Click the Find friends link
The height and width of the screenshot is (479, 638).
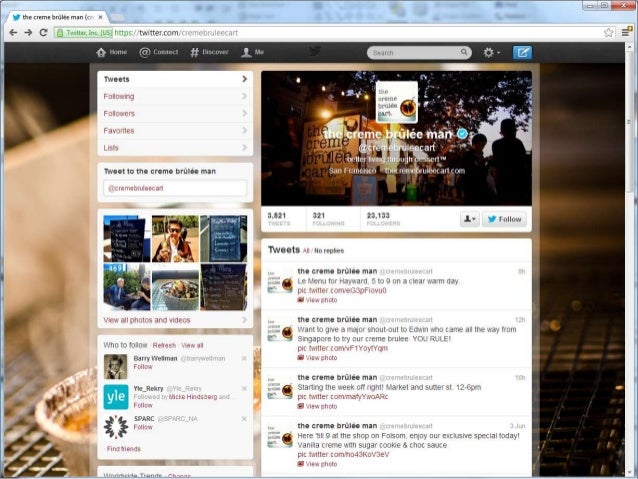pyautogui.click(x=124, y=448)
